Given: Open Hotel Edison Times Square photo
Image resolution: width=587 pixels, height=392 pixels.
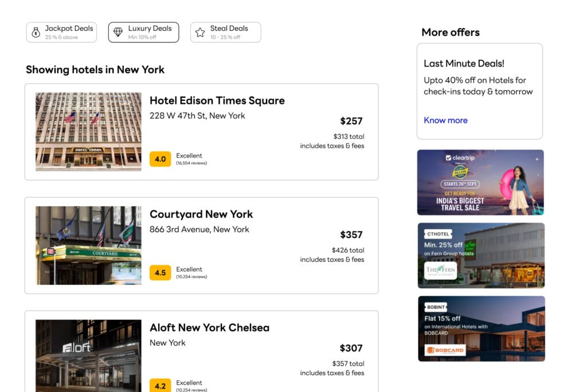Looking at the screenshot, I should 88,132.
